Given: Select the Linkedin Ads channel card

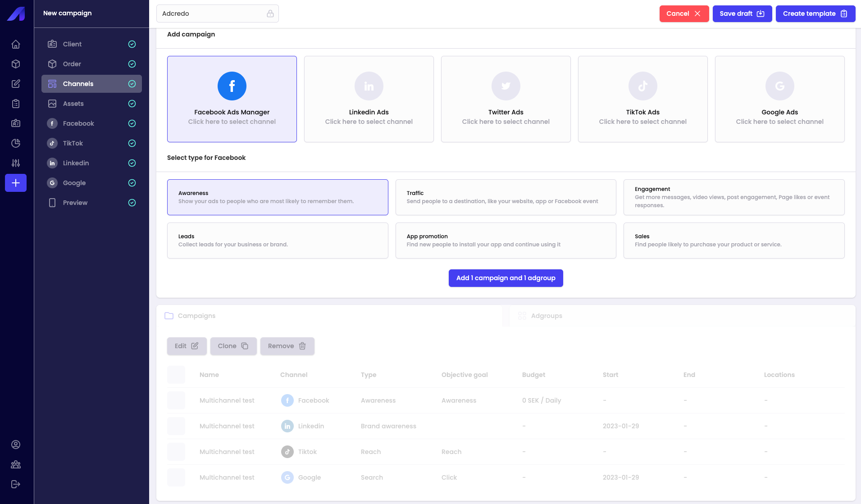Looking at the screenshot, I should (369, 99).
